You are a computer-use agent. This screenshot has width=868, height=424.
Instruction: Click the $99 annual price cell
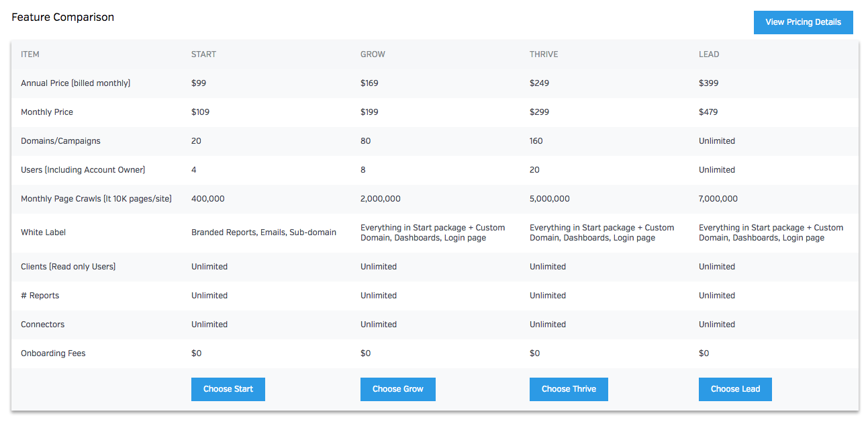(x=198, y=83)
